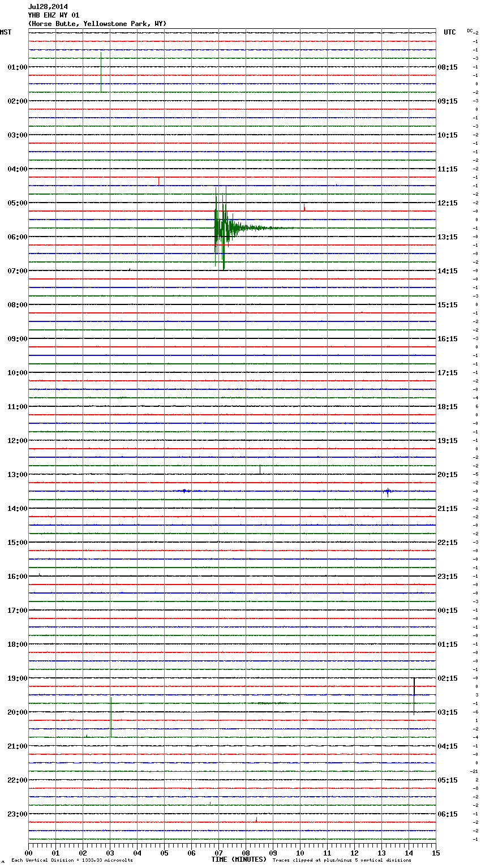Click the TIME (MINUTES) axis title
481x868 pixels.
point(239,860)
